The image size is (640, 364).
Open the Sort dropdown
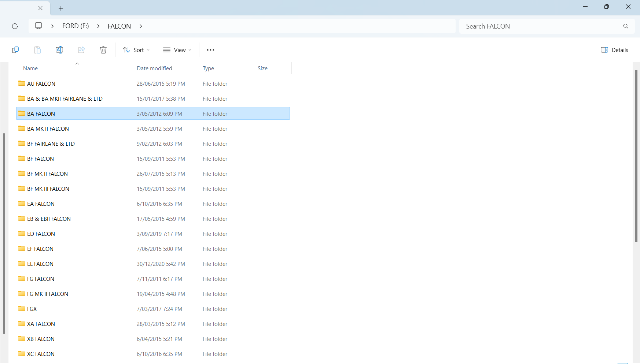pyautogui.click(x=136, y=50)
